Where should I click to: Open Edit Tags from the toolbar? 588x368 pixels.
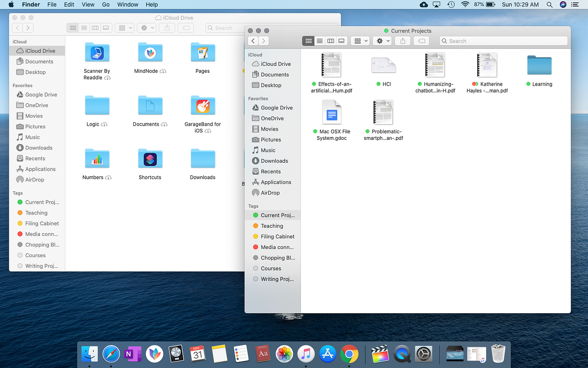(x=421, y=40)
